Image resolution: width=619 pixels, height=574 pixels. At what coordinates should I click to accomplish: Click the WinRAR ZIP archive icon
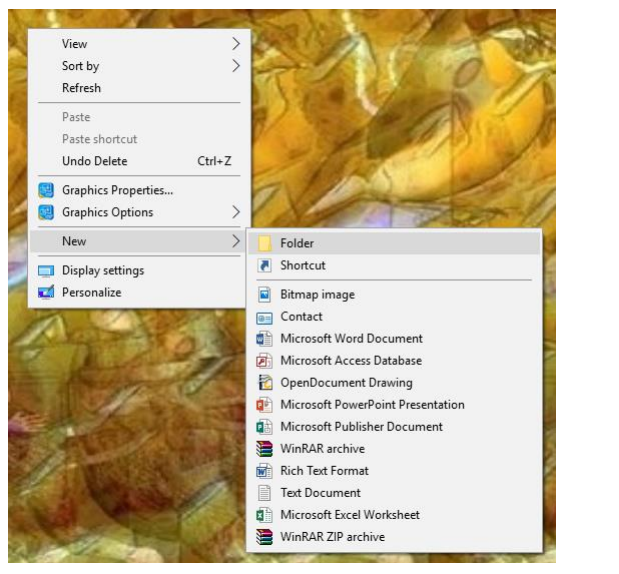(x=264, y=537)
